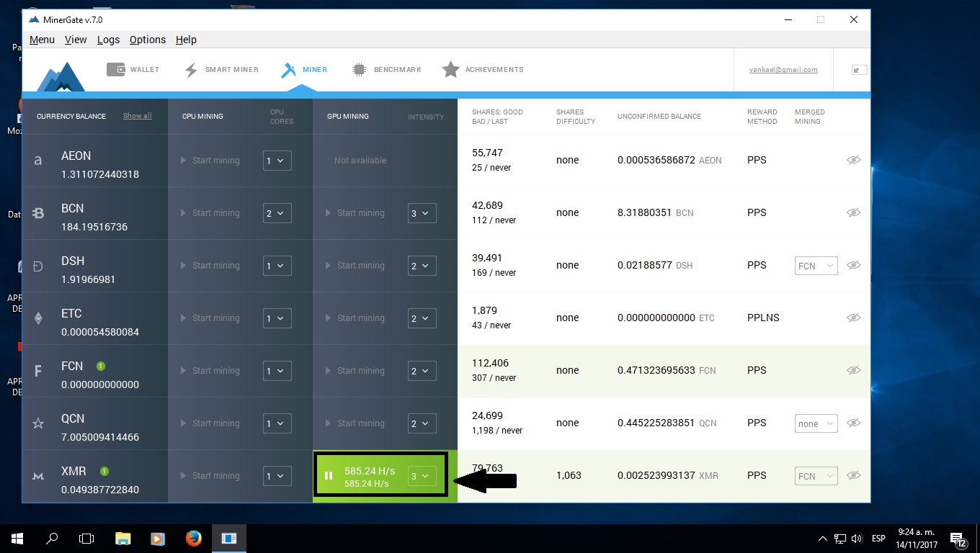Start CPU mining for ETC
Image resolution: width=980 pixels, height=553 pixels.
point(210,318)
